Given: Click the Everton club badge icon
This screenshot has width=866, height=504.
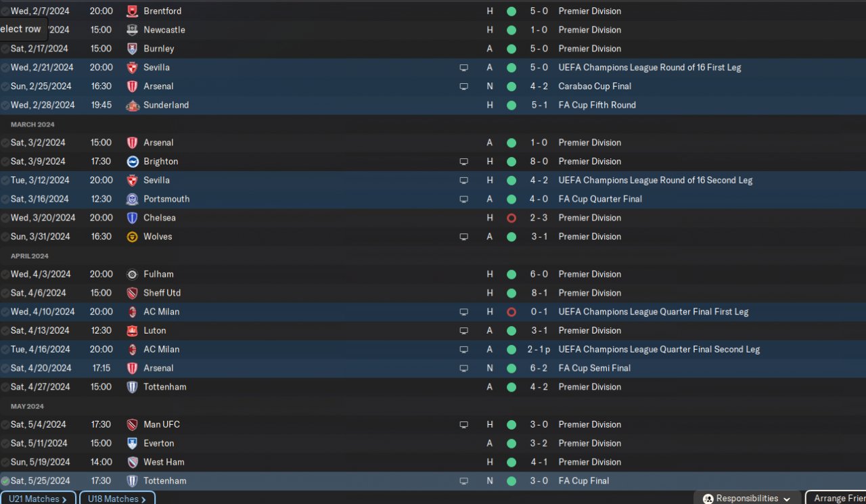Looking at the screenshot, I should point(132,443).
